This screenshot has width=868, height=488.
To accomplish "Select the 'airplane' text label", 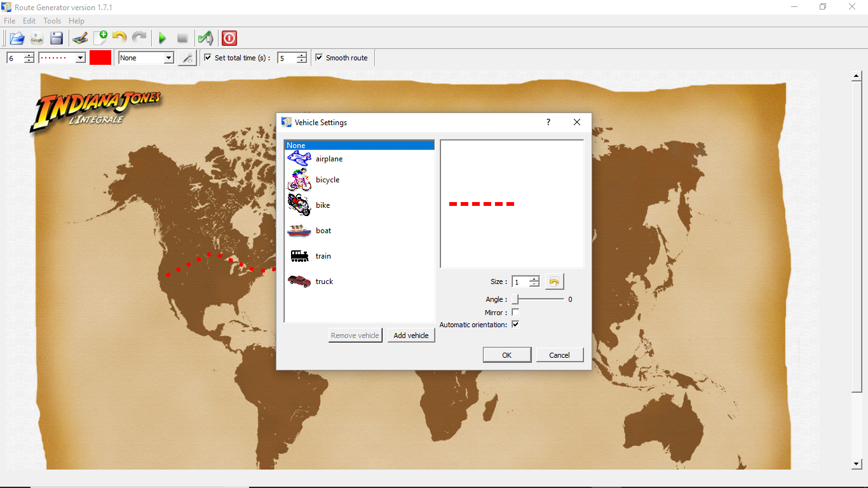I will pos(329,159).
